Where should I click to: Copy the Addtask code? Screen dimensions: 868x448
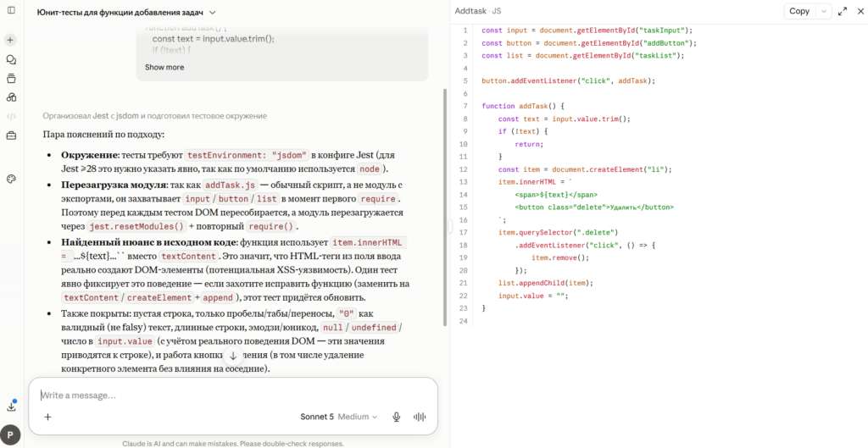pos(799,11)
